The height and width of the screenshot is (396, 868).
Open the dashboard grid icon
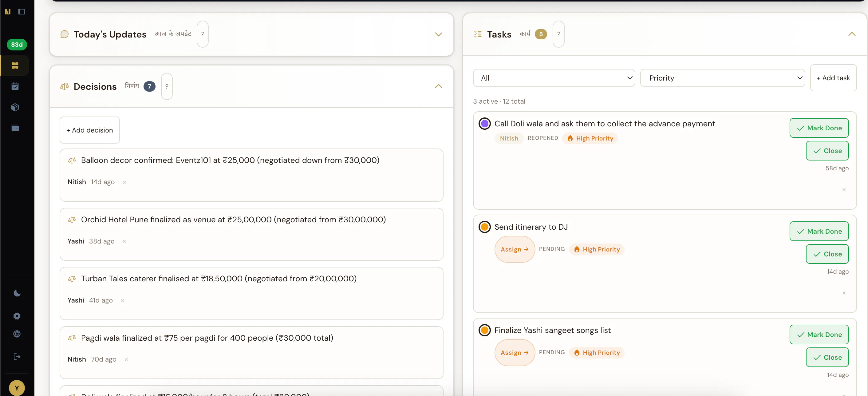coord(15,65)
